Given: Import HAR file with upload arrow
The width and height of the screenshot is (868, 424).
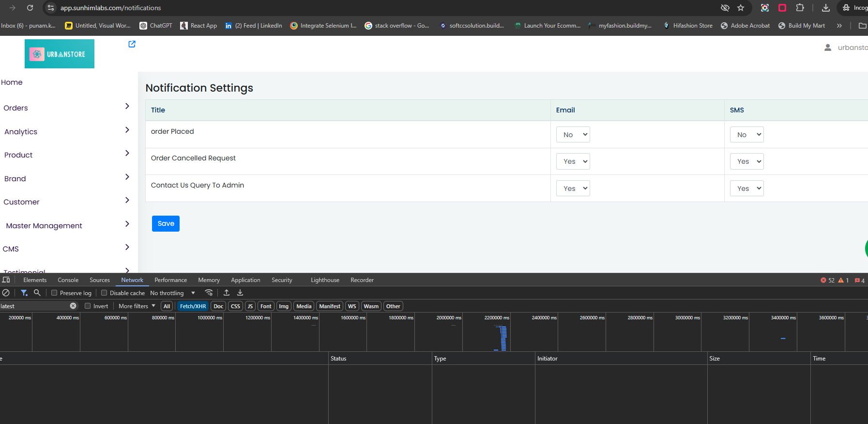Looking at the screenshot, I should point(227,293).
